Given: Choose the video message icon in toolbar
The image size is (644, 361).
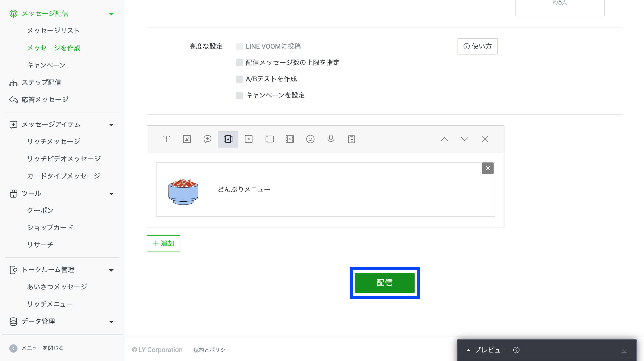Looking at the screenshot, I should [248, 139].
